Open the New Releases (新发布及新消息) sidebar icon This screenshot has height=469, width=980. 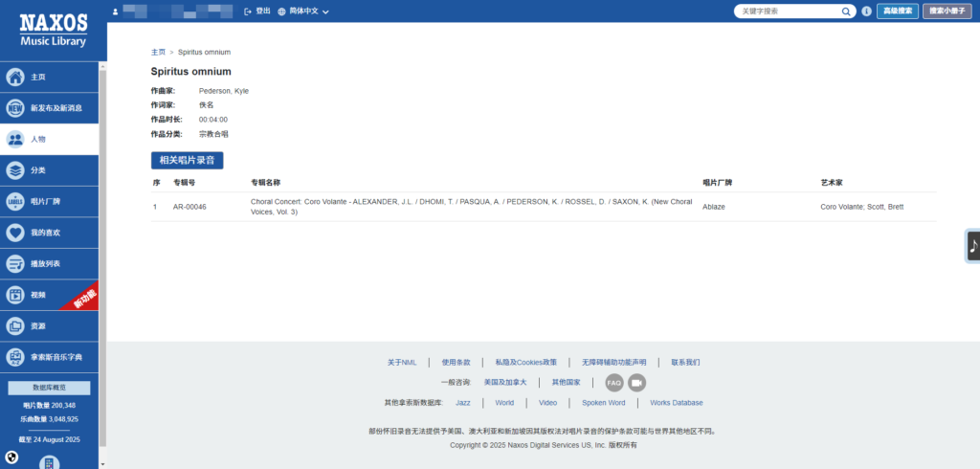click(15, 108)
